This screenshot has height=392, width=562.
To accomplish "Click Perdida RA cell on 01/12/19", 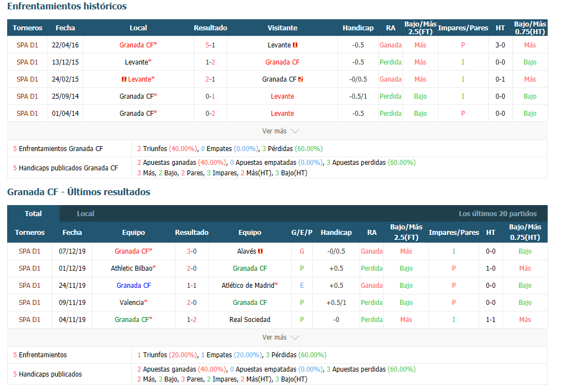I will pos(372,269).
